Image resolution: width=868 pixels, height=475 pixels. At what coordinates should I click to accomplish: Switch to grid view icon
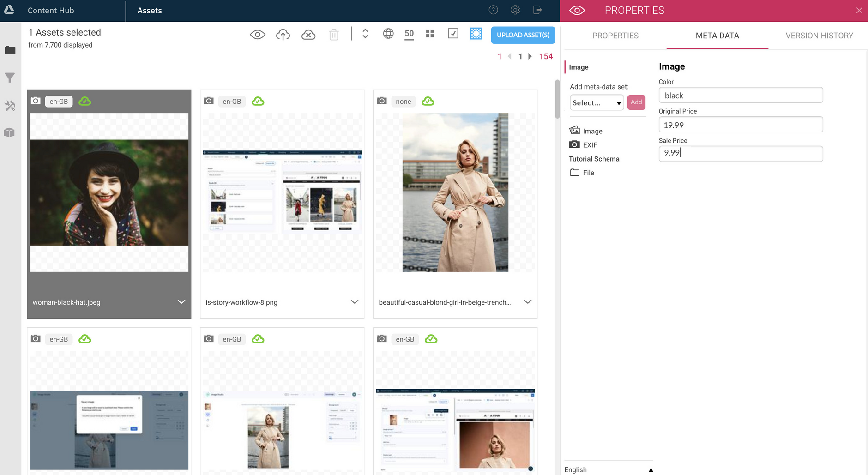coord(430,34)
